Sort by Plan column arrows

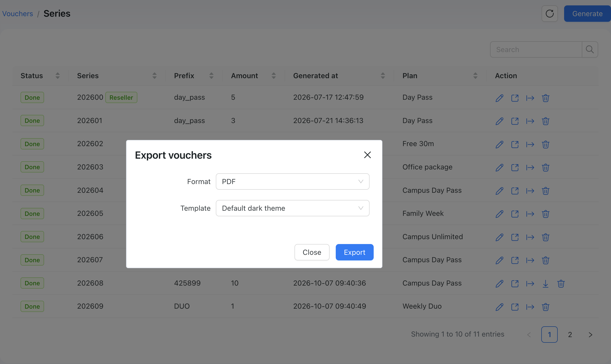475,76
